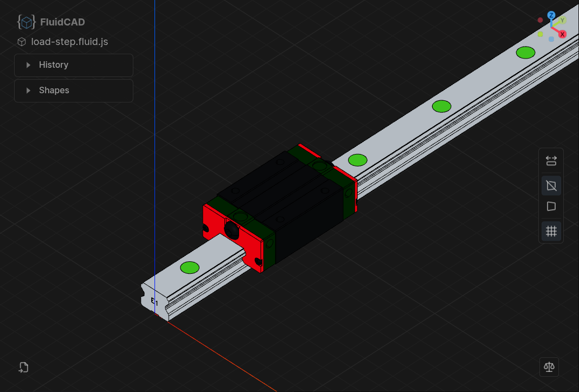This screenshot has height=392, width=579.
Task: Click the box icon beside load-step.fluid.js
Action: click(x=21, y=41)
